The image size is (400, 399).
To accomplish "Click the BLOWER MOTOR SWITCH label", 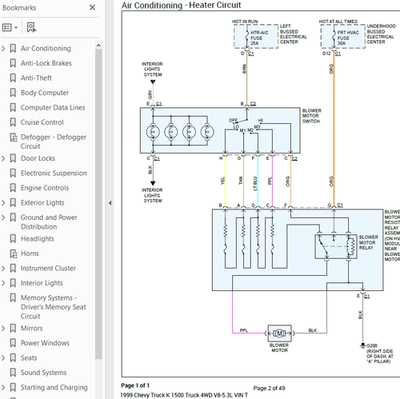I will coord(312,116).
